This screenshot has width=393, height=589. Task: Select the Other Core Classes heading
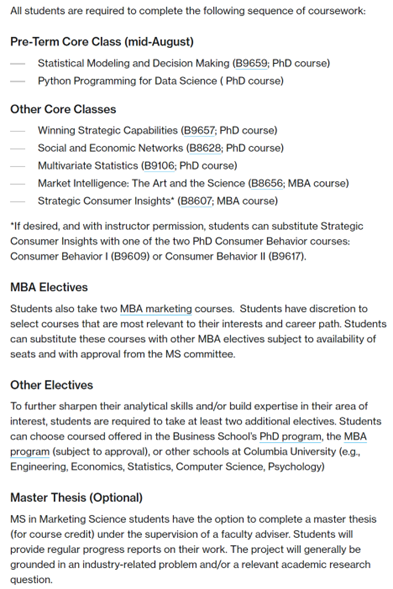(x=63, y=109)
